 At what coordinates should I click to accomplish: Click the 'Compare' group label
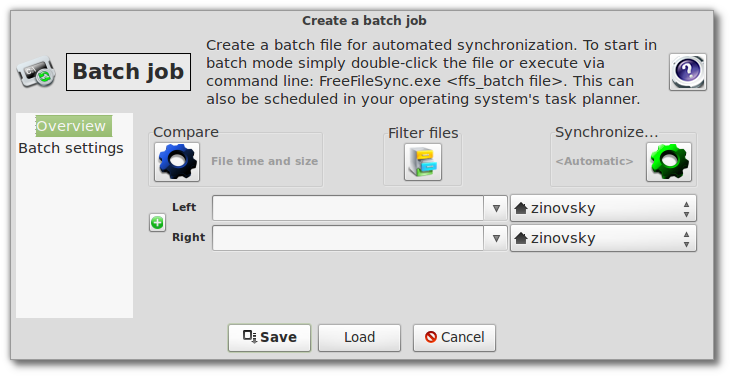[186, 132]
